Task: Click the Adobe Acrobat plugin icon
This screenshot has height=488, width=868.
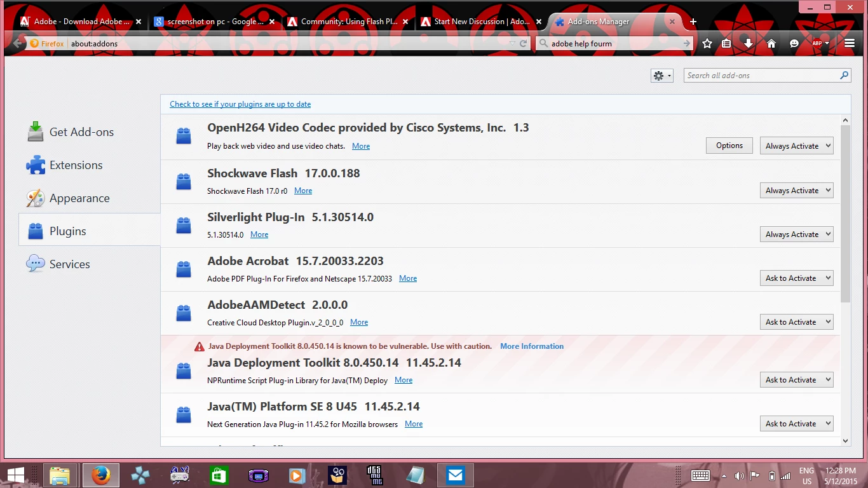Action: 184,269
